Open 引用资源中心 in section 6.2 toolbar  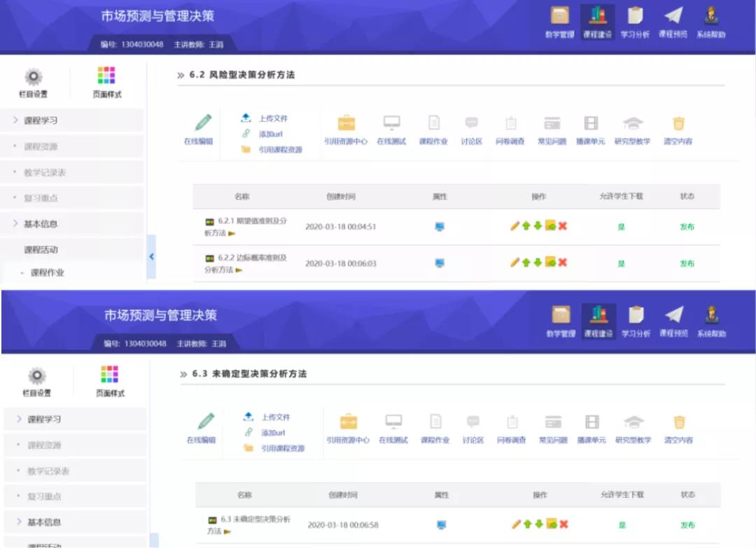coord(346,123)
